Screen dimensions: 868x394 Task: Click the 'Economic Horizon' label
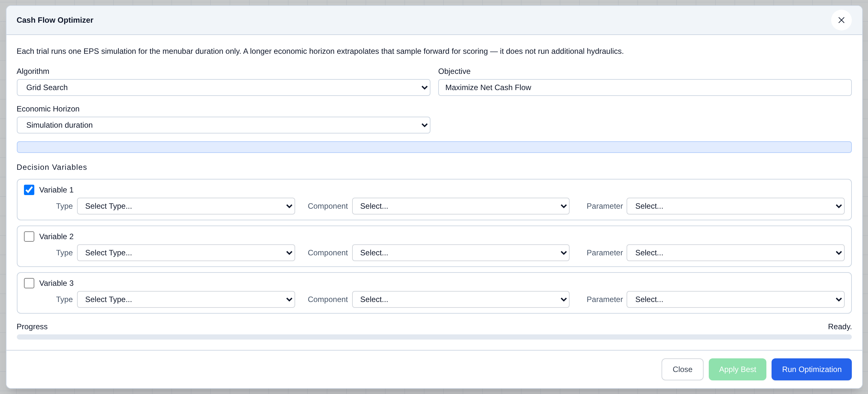48,109
